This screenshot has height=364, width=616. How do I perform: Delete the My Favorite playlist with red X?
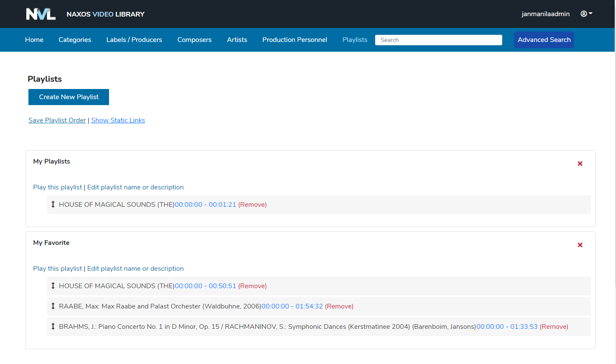[580, 245]
